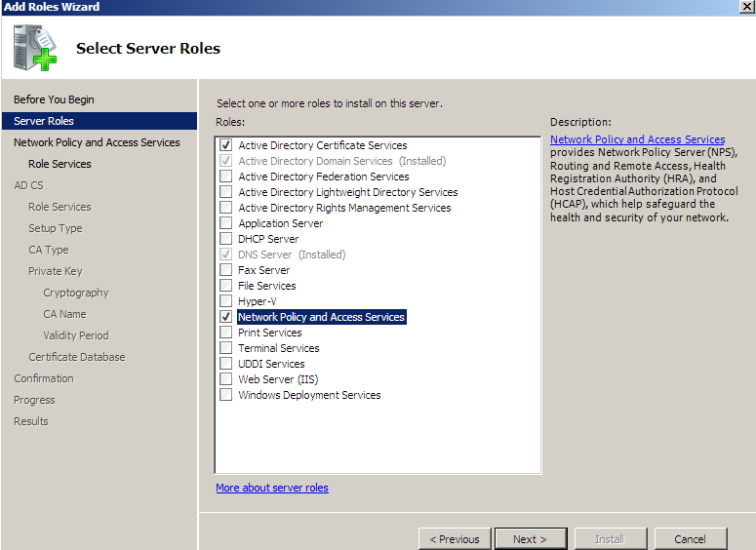Highlight Active Directory Certificate Services label

[x=323, y=145]
